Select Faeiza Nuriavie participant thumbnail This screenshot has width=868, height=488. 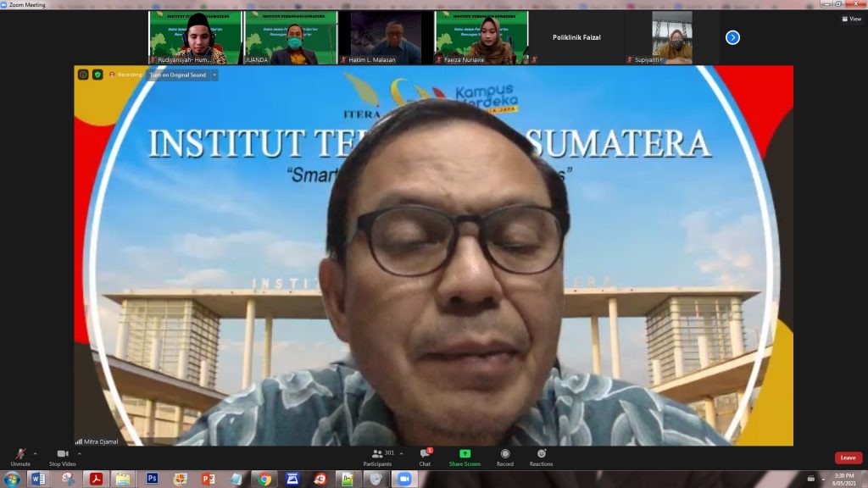pyautogui.click(x=481, y=37)
